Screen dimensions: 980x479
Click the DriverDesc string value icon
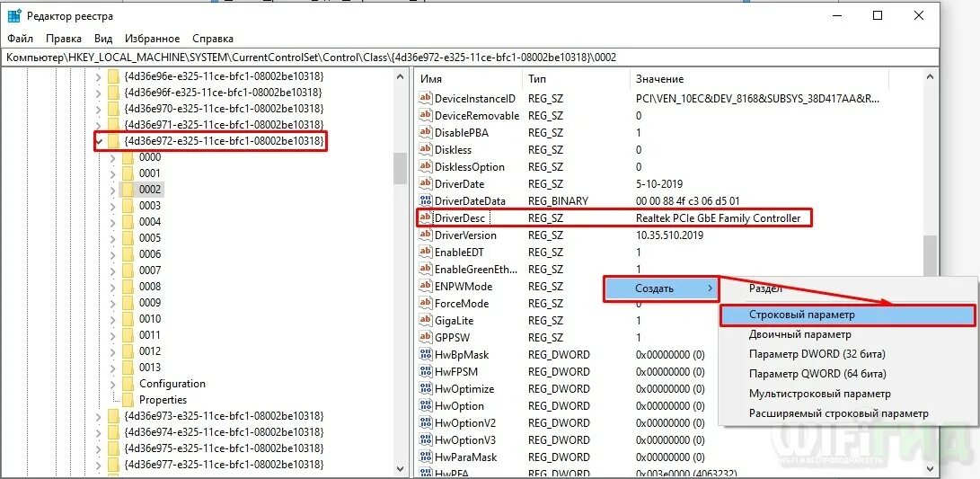(426, 218)
